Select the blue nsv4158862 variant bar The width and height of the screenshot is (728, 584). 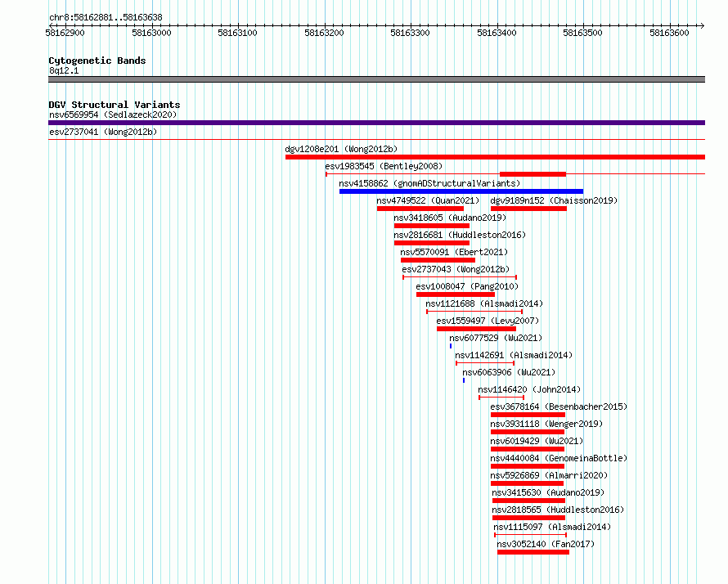(461, 191)
